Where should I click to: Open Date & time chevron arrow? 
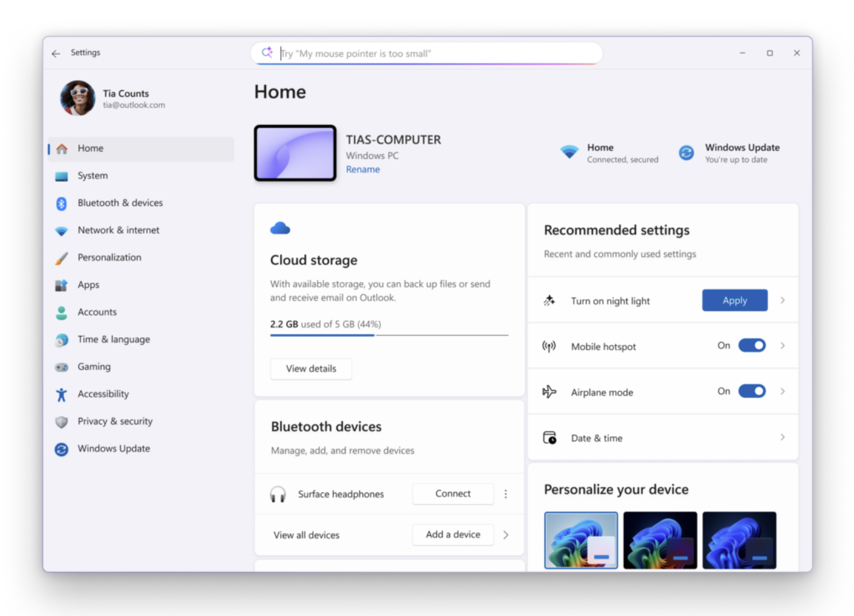782,437
